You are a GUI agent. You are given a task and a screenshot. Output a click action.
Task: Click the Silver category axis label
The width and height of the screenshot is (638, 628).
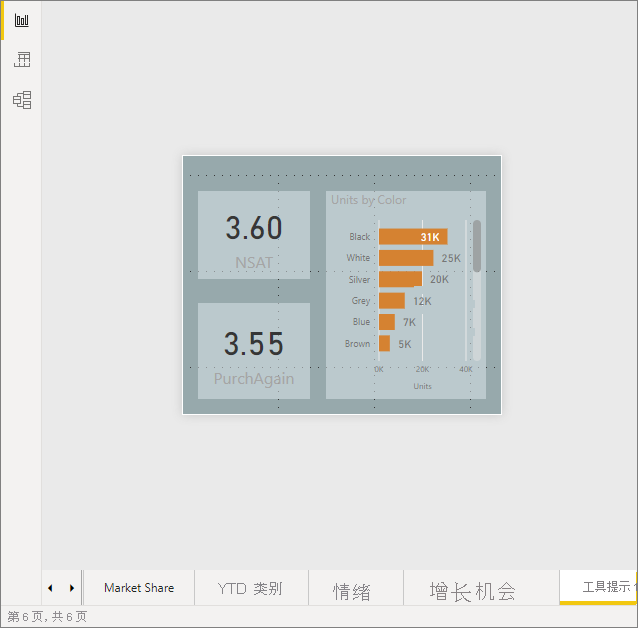359,280
